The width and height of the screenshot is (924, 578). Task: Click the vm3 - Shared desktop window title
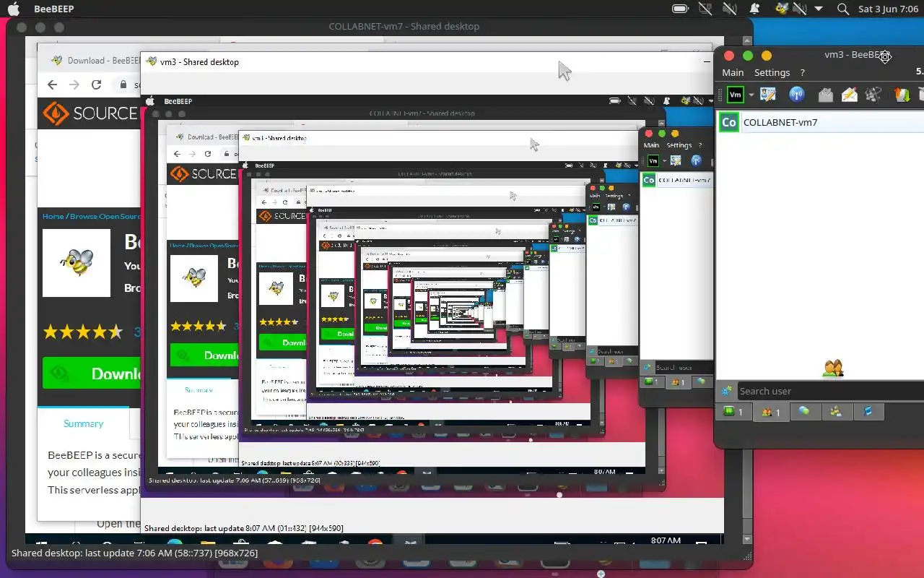tap(199, 61)
